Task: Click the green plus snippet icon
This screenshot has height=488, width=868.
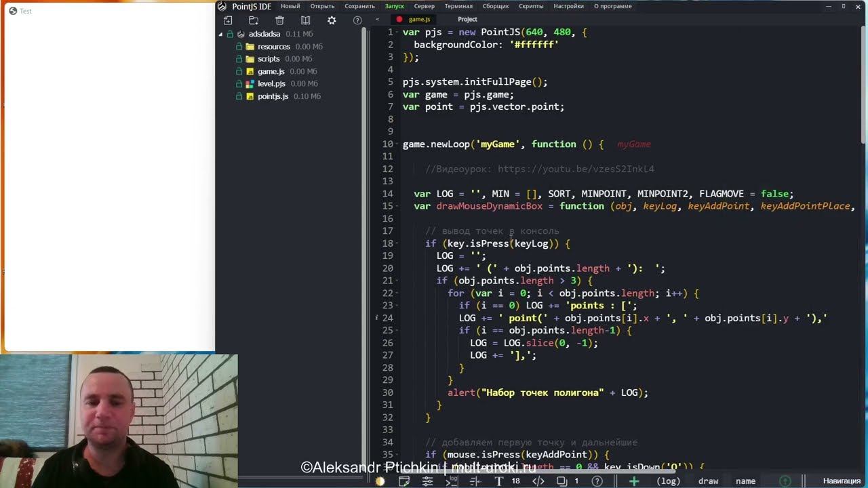Action: click(634, 481)
